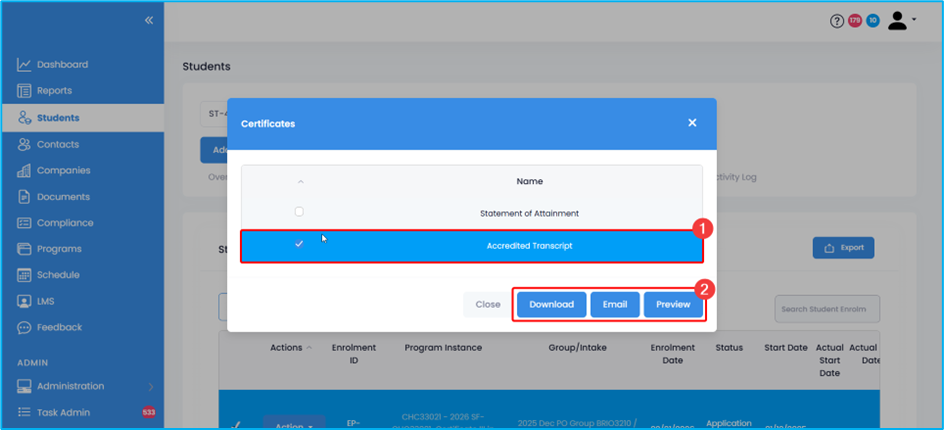Open the Compliance icon in sidebar
Screen dimensions: 944x430
pyautogui.click(x=24, y=223)
